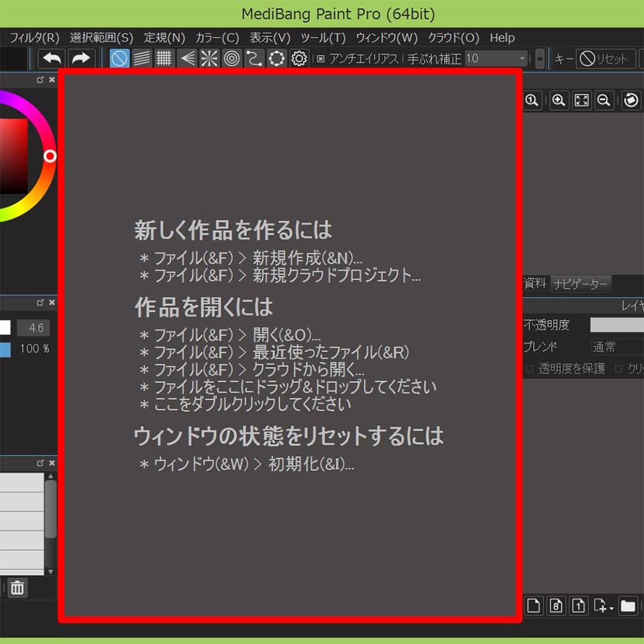
Task: Close the brush list panel
Action: coord(52,463)
